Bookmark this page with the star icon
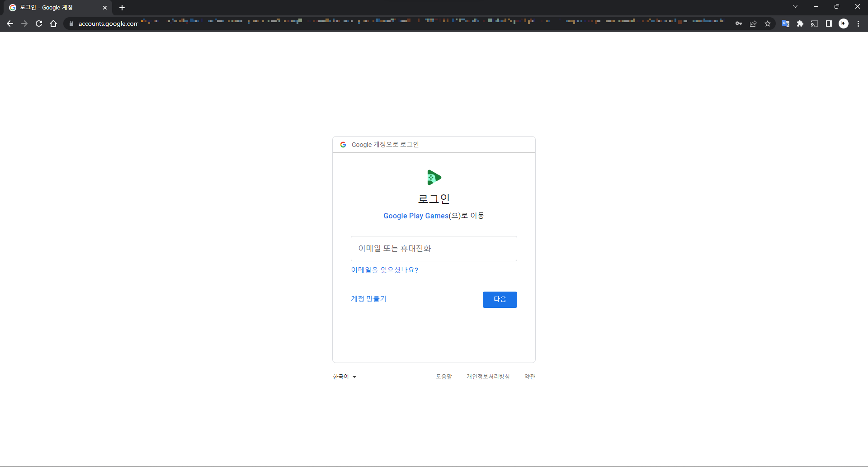 (x=768, y=24)
